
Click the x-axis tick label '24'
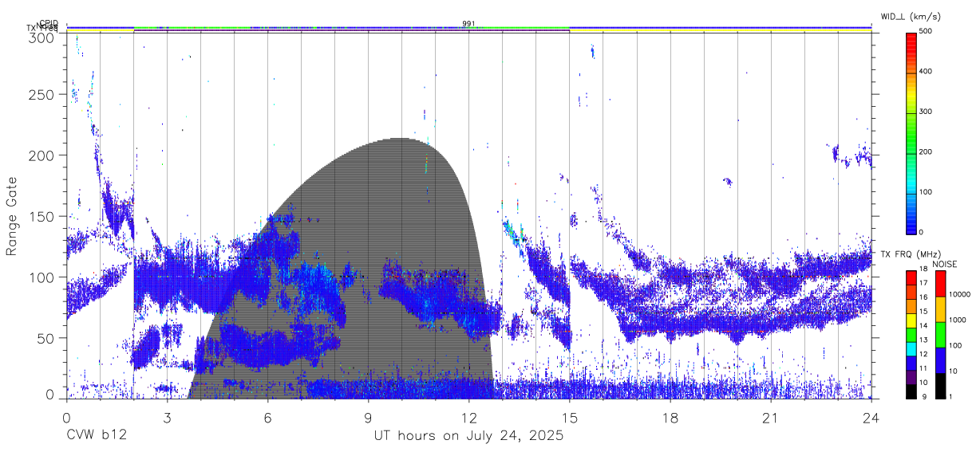(x=871, y=418)
